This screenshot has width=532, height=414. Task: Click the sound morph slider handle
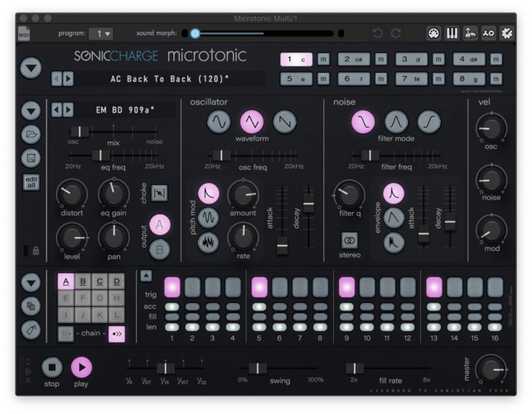point(195,34)
